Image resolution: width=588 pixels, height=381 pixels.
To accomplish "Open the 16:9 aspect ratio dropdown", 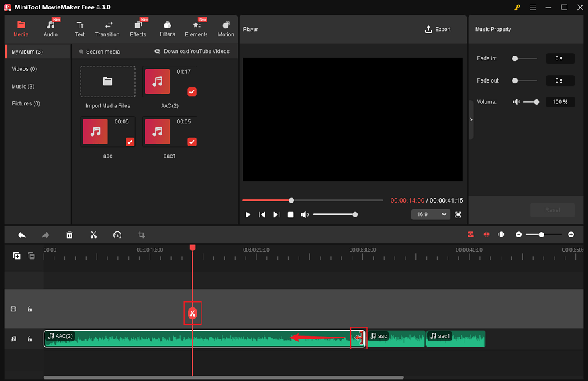I will coord(431,214).
